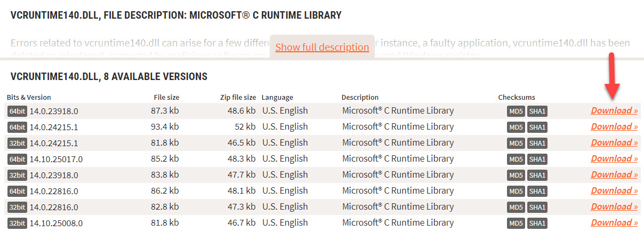
Task: Click the 64bit badge of version 14.10.25017.0
Action: click(17, 160)
